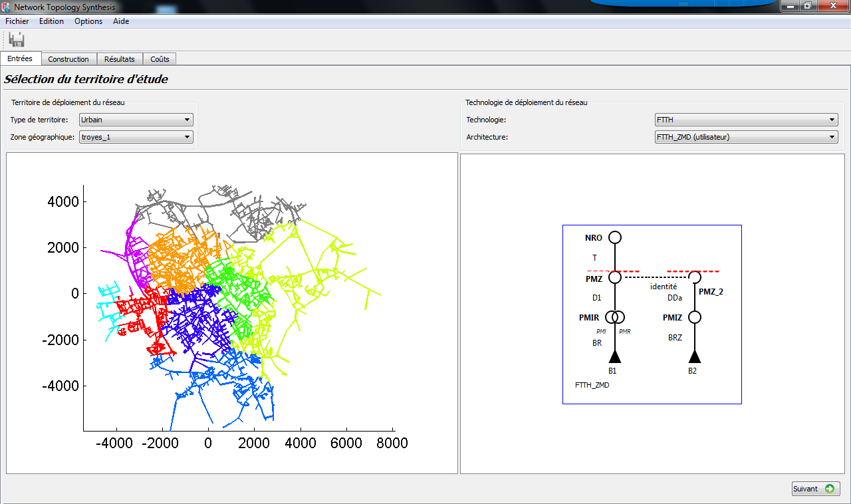Screen dimensions: 851x504
Task: Click the PMIZ node circle
Action: tap(695, 317)
